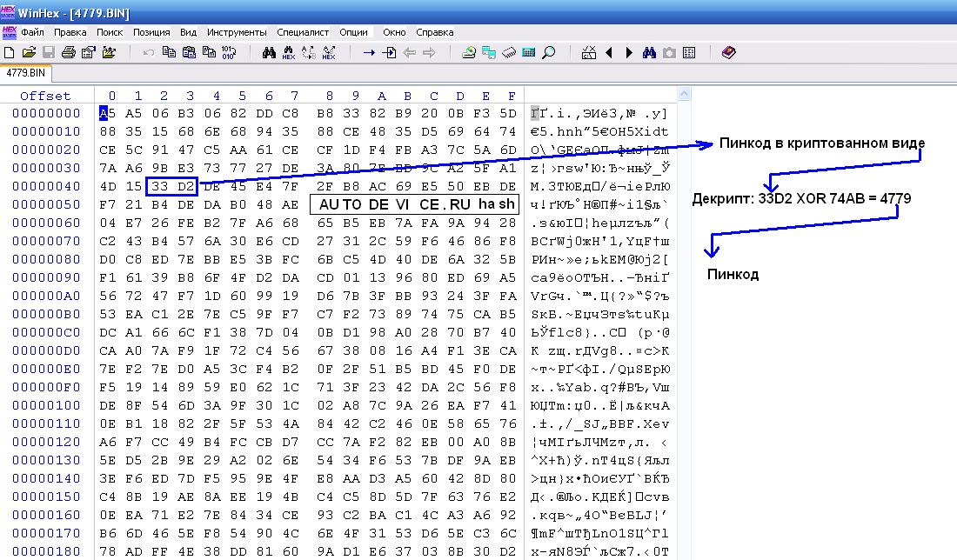The height and width of the screenshot is (560, 957).
Task: Open the Позиция menu
Action: tap(151, 32)
